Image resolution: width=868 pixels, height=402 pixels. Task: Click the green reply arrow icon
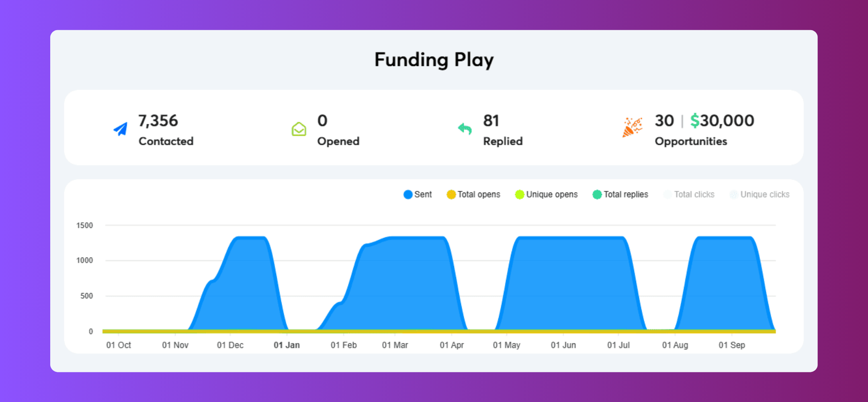tap(465, 129)
